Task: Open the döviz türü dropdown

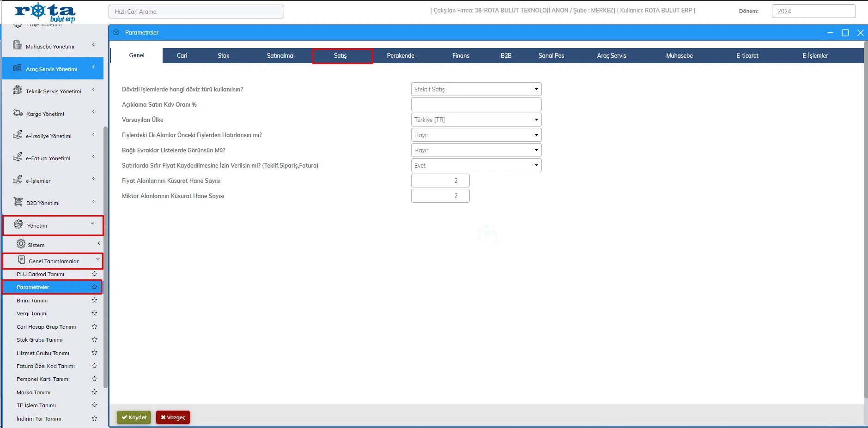Action: [x=476, y=89]
